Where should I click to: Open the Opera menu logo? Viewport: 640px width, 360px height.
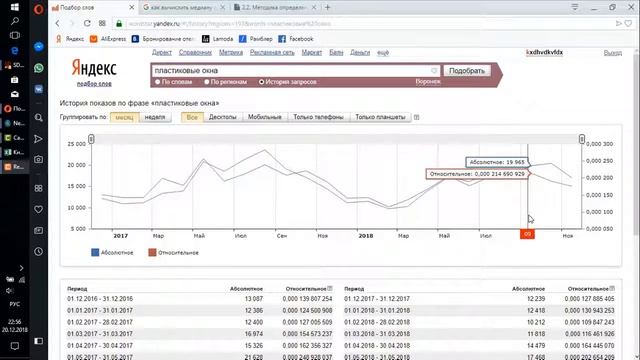tap(39, 9)
